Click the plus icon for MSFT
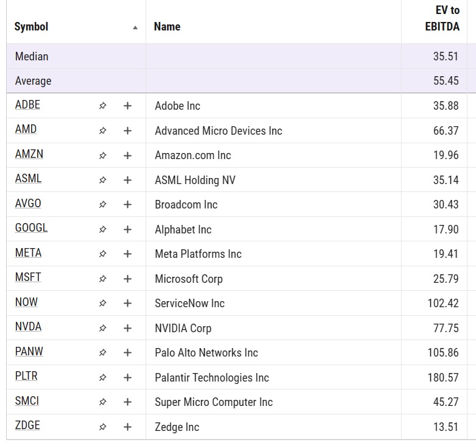 click(127, 279)
